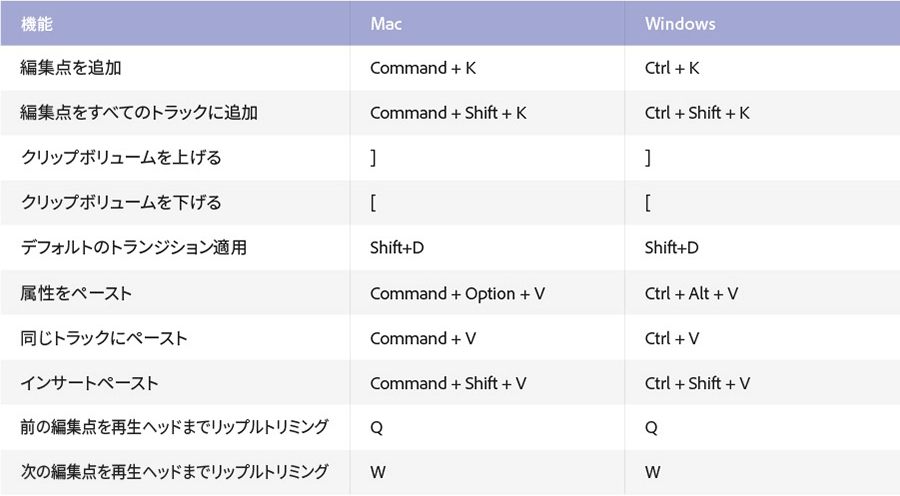The width and height of the screenshot is (900, 496).
Task: Select the 属性をペースト row label
Action: 76,293
